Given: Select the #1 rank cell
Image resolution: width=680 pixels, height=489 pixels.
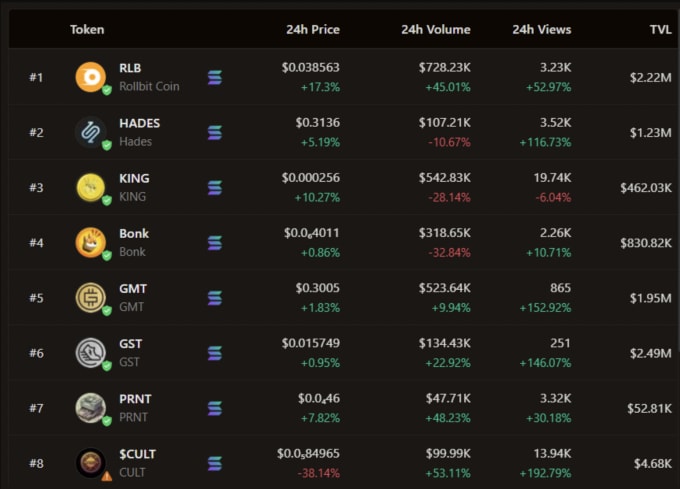Looking at the screenshot, I should click(x=36, y=78).
